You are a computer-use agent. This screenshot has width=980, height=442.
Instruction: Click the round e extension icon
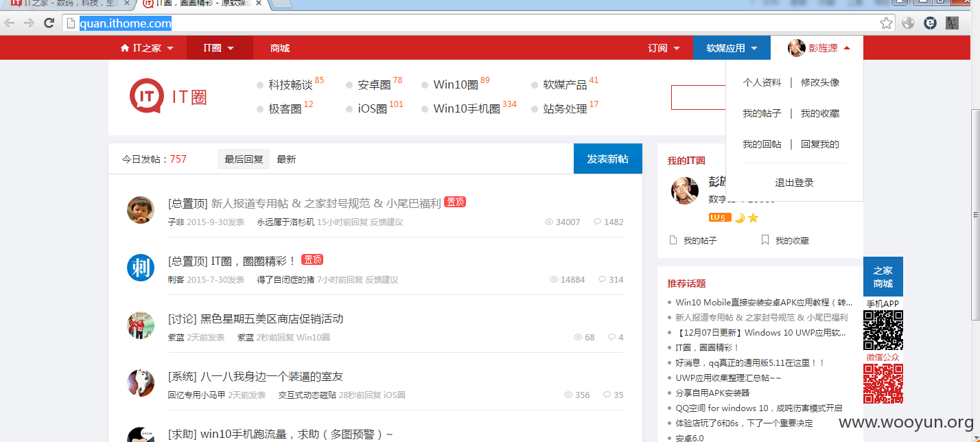(930, 23)
